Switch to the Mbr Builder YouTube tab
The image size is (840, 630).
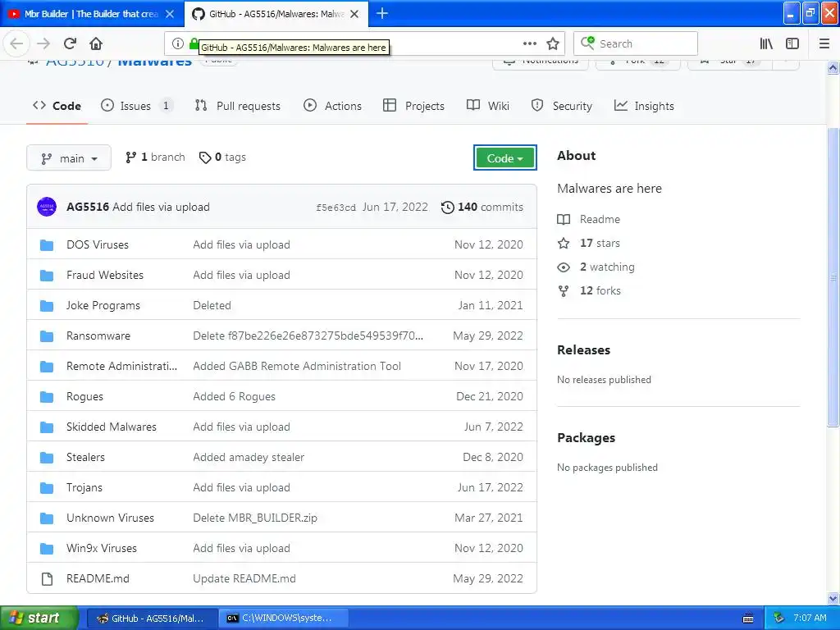[91, 14]
